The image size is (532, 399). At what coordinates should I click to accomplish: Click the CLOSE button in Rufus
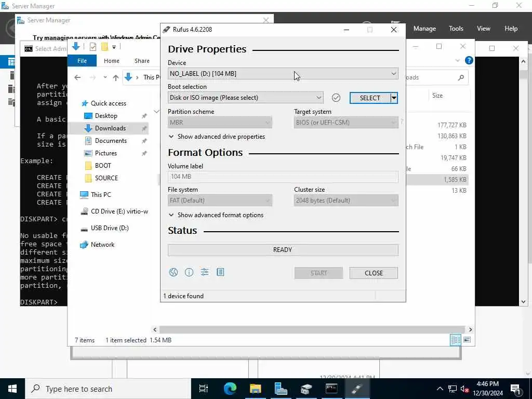[374, 273]
